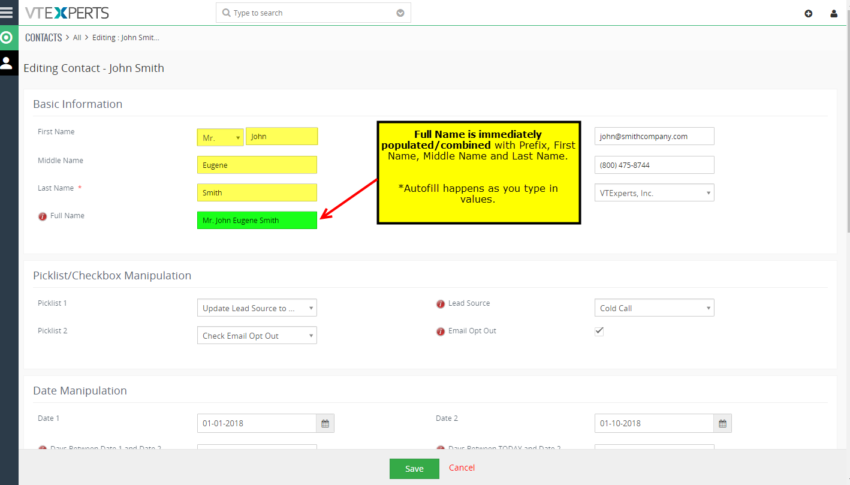
Task: Click the Editing : John Smit... breadcrumb
Action: 126,37
